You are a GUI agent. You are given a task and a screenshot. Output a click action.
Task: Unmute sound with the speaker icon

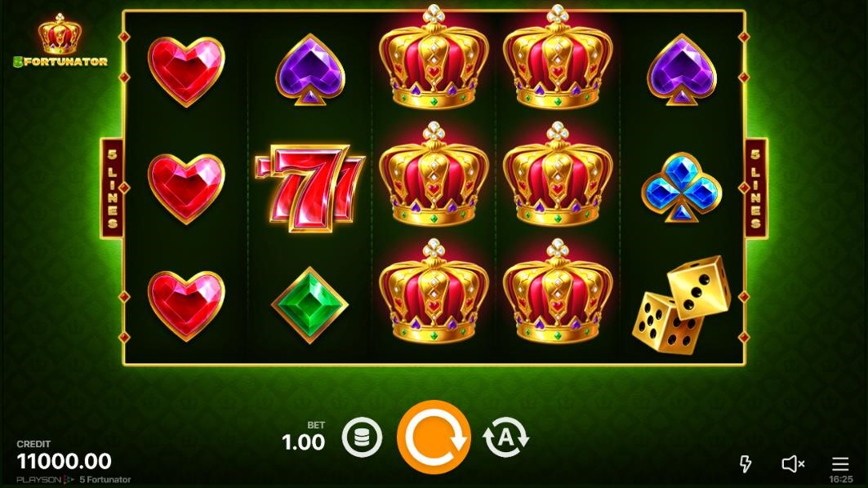793,464
